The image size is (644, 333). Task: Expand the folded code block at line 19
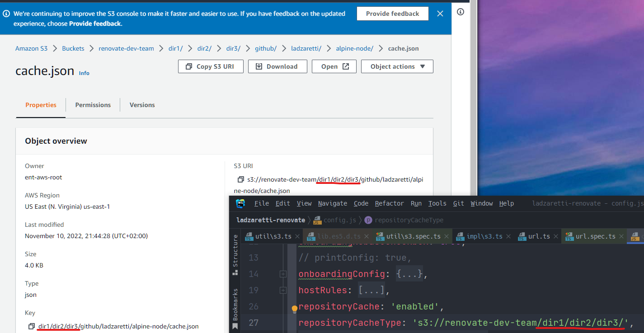(283, 290)
